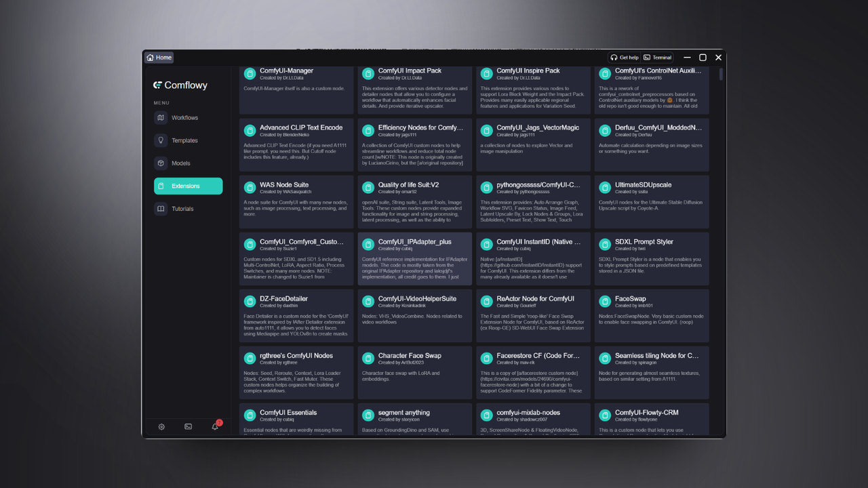The height and width of the screenshot is (488, 868).
Task: Click the image gallery icon in sidebar footer
Action: pos(188,426)
